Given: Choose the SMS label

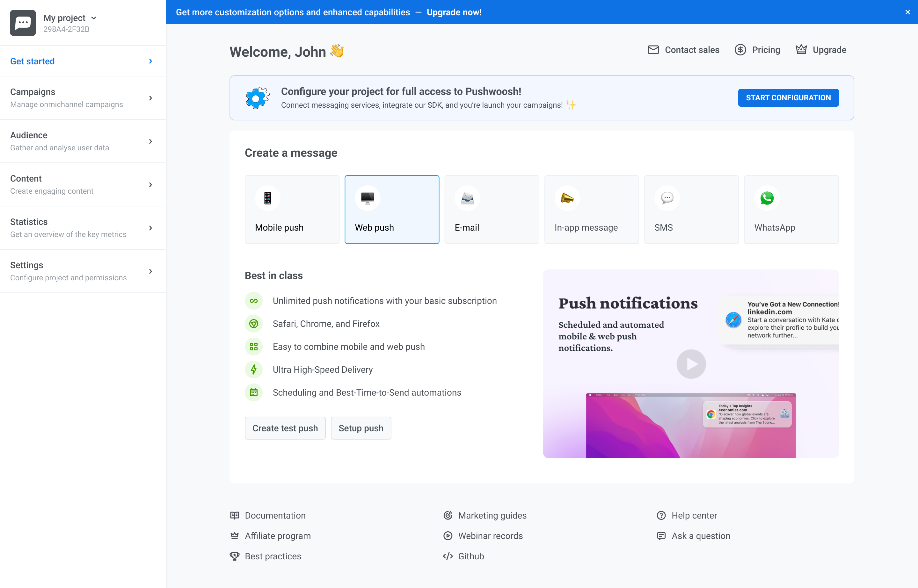Looking at the screenshot, I should click(664, 227).
